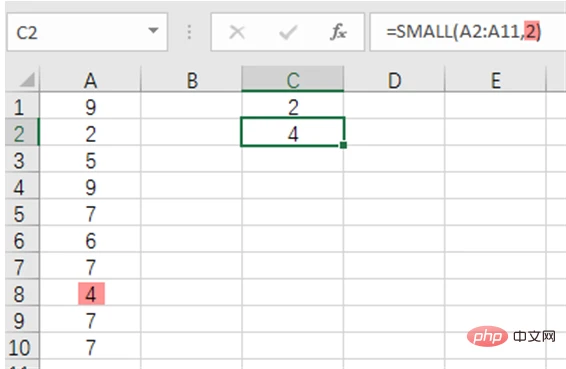Click the formula bar resize dots handle

point(189,32)
